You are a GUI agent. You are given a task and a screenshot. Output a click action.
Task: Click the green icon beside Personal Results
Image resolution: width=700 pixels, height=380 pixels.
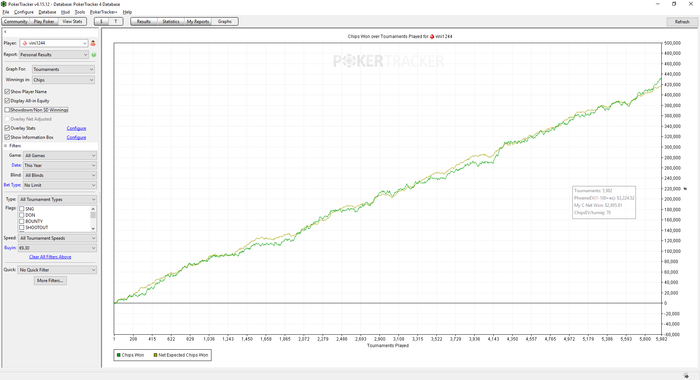(x=94, y=54)
